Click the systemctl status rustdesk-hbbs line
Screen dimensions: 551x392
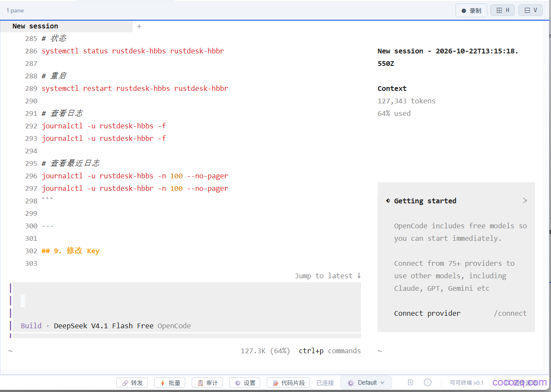[x=133, y=51]
